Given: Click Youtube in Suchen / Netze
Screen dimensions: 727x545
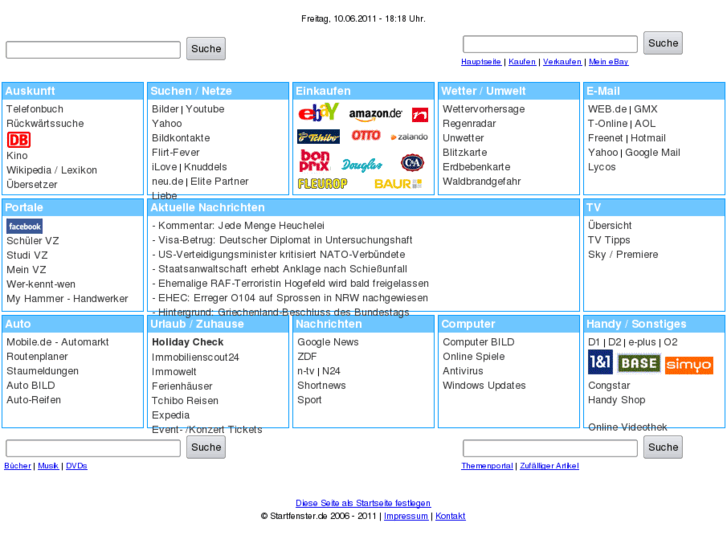Looking at the screenshot, I should tap(205, 109).
